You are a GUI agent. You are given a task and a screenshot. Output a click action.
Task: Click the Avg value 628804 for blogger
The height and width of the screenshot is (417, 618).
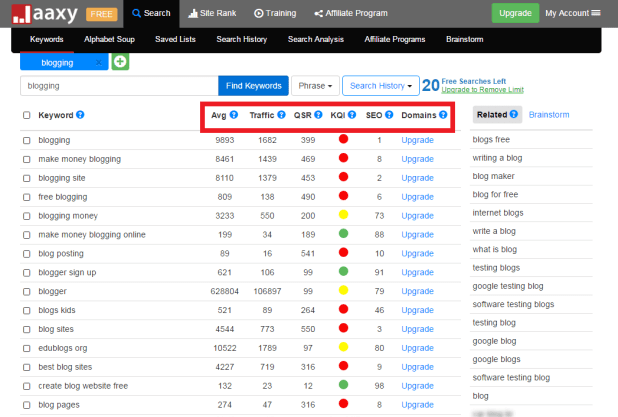click(224, 291)
